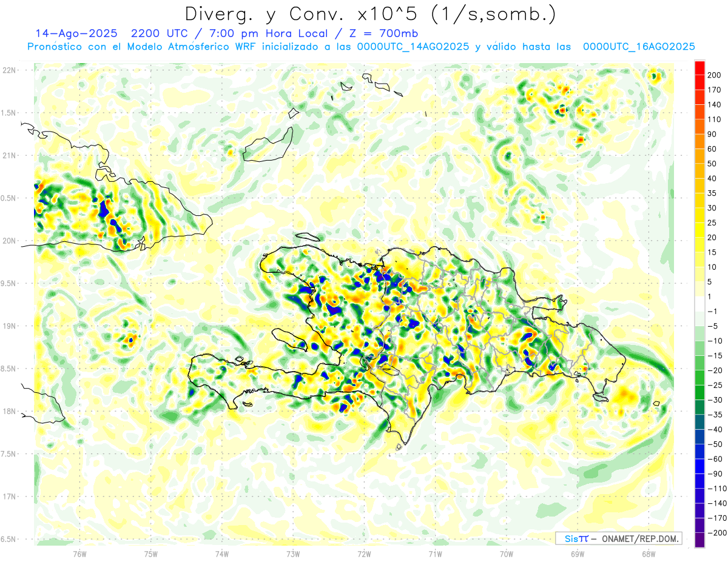Click the "72W" longitude label
This screenshot has width=728, height=562.
coord(364,554)
